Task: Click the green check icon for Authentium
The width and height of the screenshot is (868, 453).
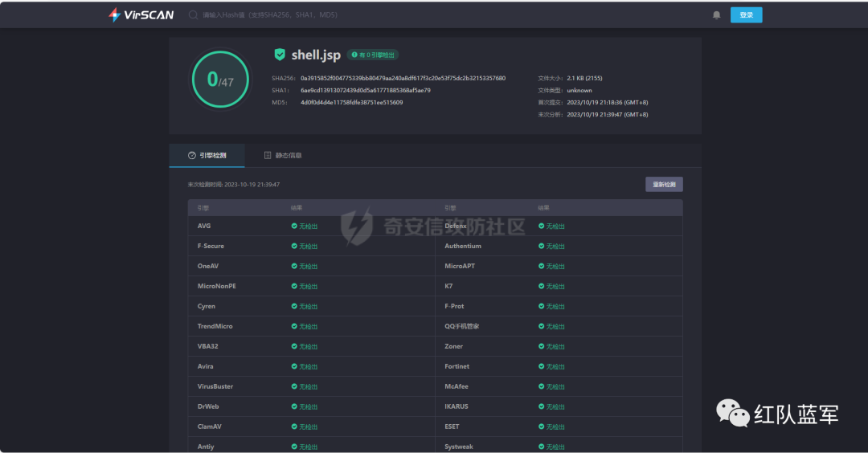Action: 542,246
